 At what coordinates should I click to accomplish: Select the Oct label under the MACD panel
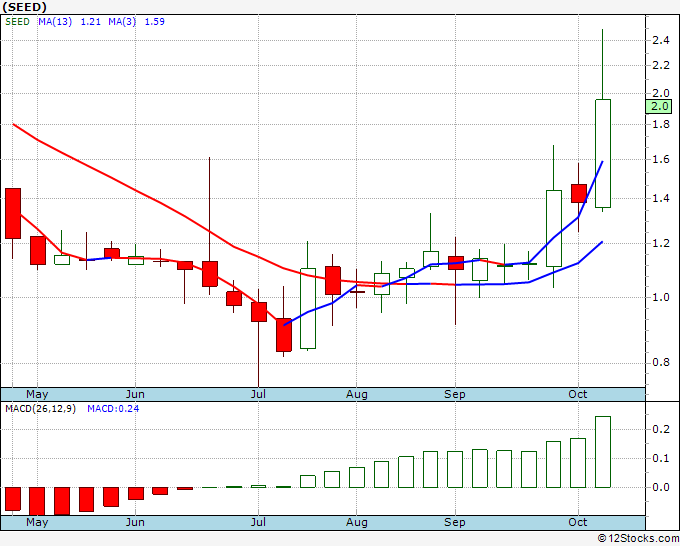pyautogui.click(x=579, y=523)
